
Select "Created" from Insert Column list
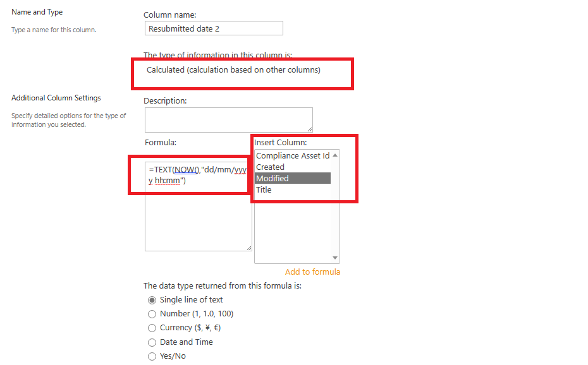tap(272, 167)
